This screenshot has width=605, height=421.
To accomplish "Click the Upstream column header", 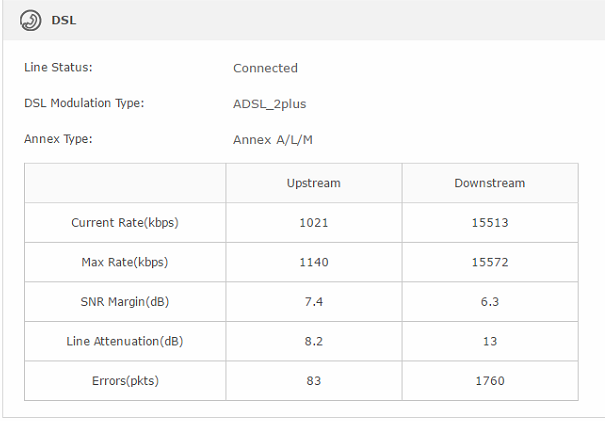I will 314,183.
